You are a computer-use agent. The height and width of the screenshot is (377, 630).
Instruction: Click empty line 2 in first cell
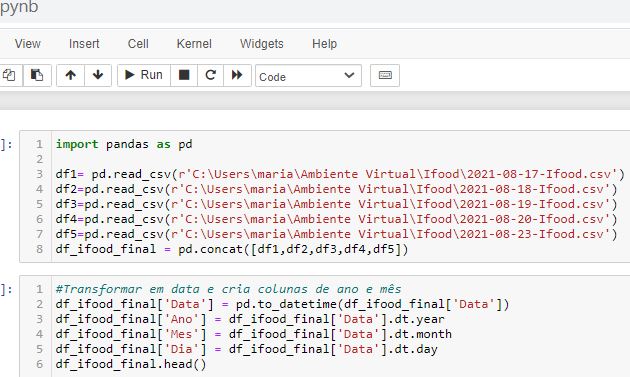pos(342,159)
